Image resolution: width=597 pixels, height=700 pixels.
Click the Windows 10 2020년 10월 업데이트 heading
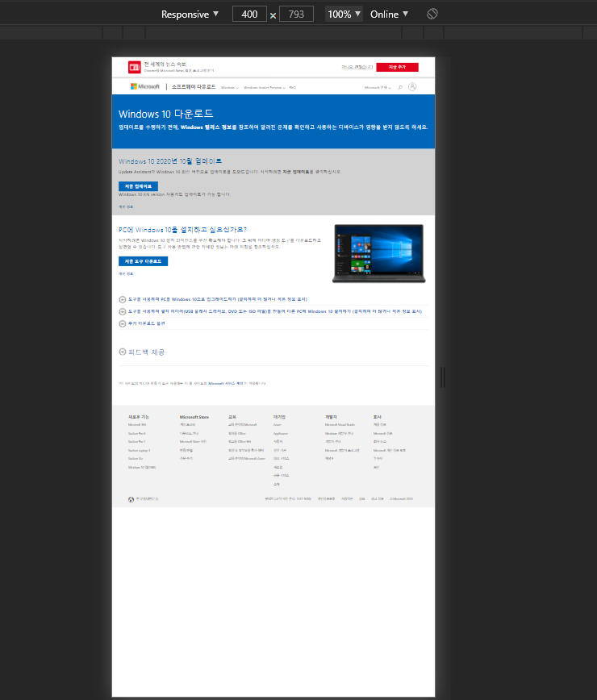pos(169,161)
